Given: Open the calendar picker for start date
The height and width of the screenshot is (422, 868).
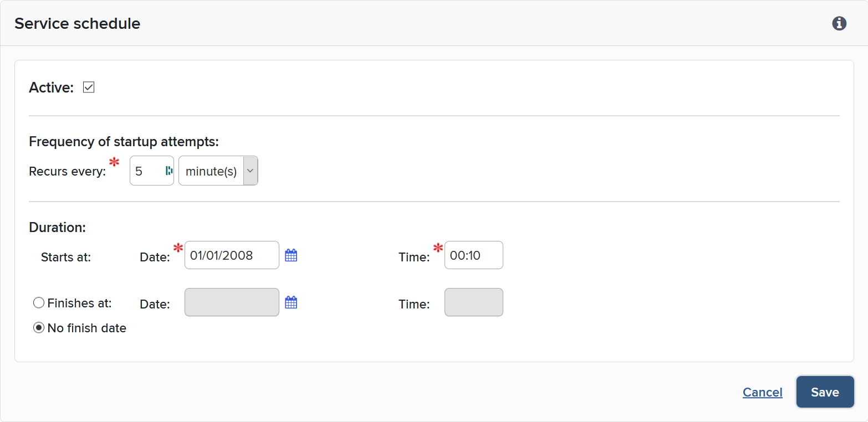Looking at the screenshot, I should (291, 255).
